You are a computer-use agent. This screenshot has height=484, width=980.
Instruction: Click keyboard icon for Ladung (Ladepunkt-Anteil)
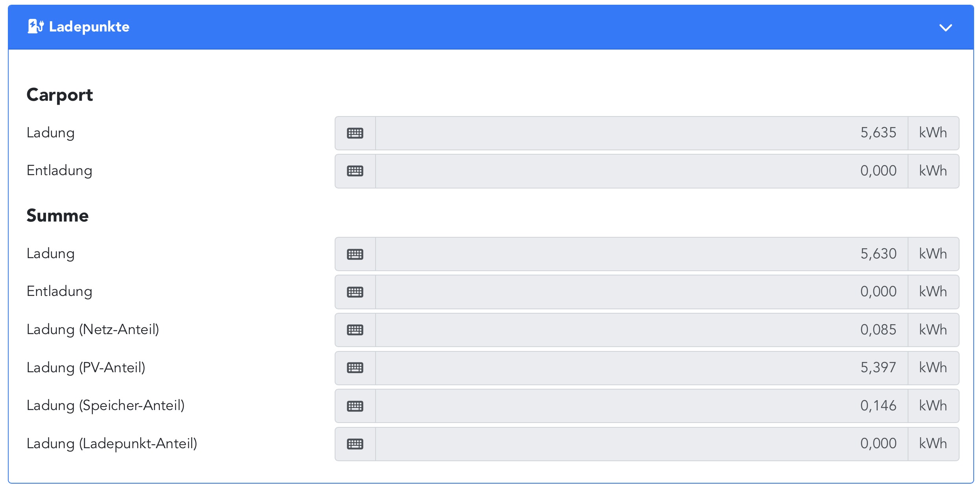tap(355, 444)
